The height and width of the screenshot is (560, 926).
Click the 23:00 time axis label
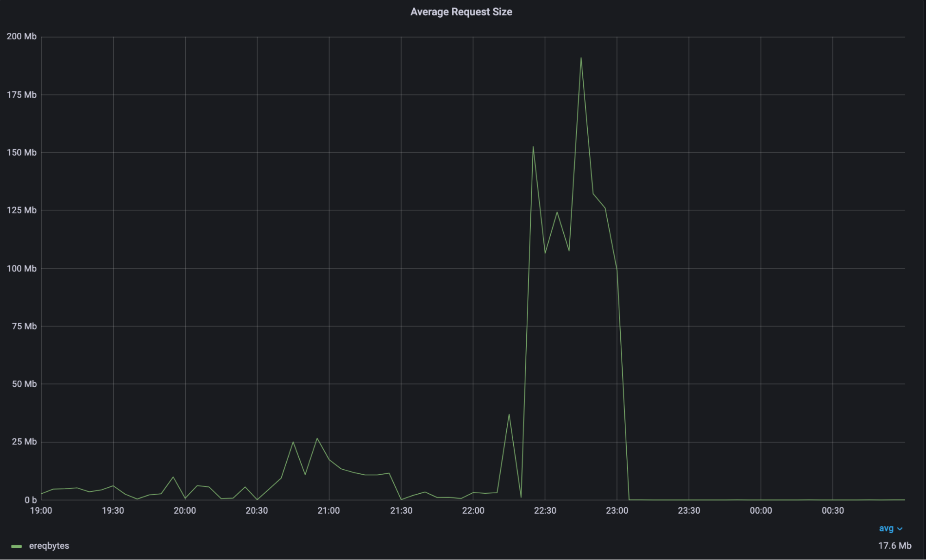coord(617,511)
